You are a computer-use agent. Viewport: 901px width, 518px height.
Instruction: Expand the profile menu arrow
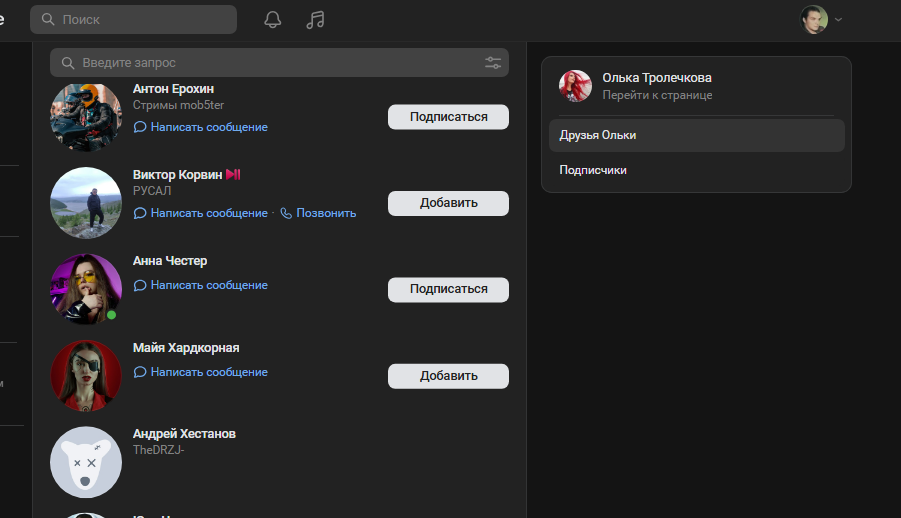point(838,20)
